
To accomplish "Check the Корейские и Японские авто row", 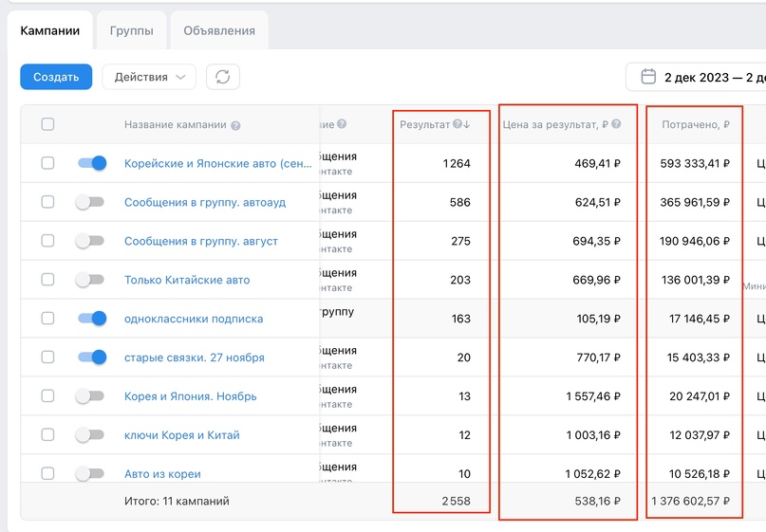I will [47, 162].
